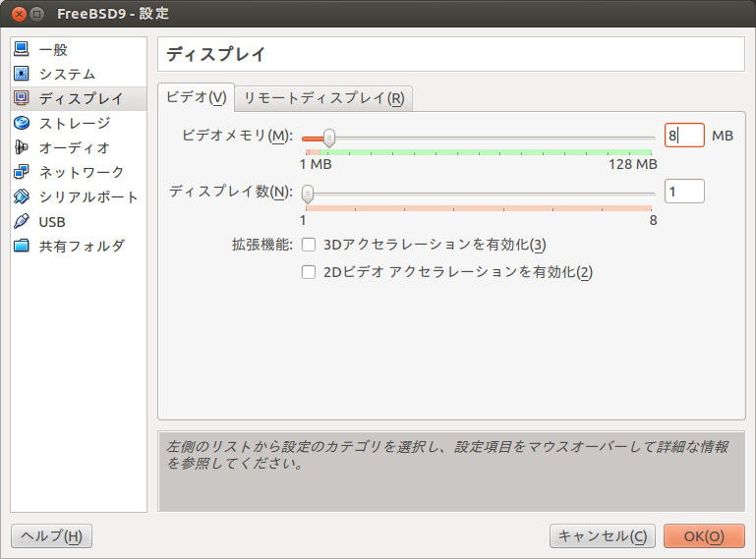
Task: Select the ビデオ tab
Action: tap(196, 97)
